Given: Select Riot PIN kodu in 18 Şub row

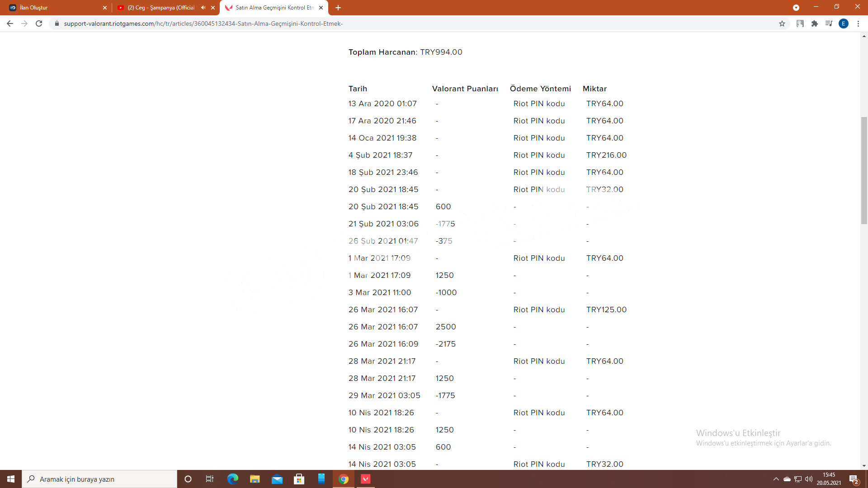Looking at the screenshot, I should (x=539, y=172).
